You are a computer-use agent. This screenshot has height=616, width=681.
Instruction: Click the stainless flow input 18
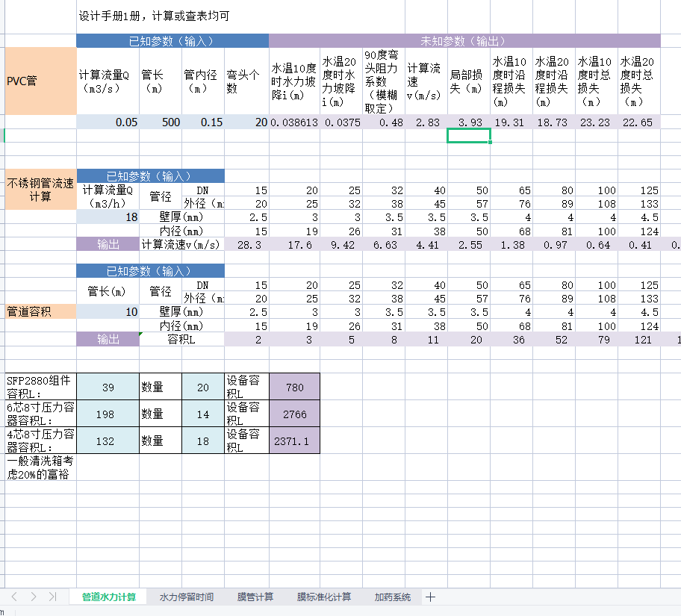[108, 217]
